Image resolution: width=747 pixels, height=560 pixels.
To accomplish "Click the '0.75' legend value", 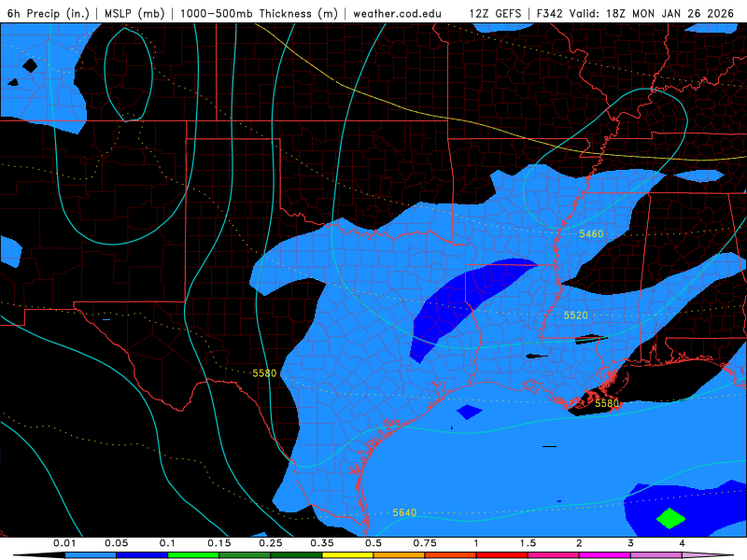I will pos(425,543).
